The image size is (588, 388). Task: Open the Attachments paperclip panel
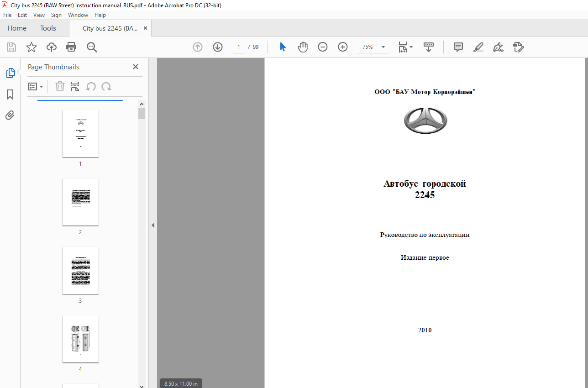(x=10, y=115)
